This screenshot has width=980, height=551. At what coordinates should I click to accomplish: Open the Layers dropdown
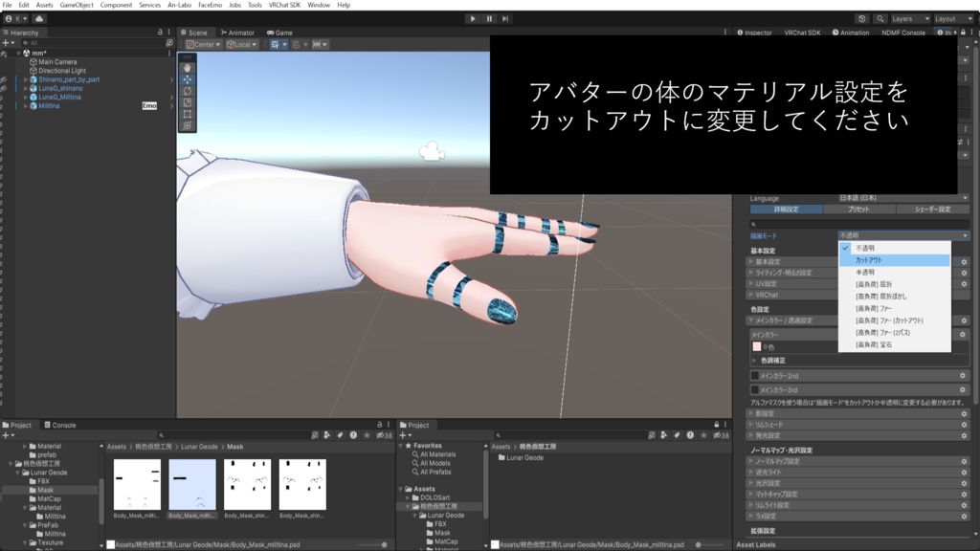910,19
